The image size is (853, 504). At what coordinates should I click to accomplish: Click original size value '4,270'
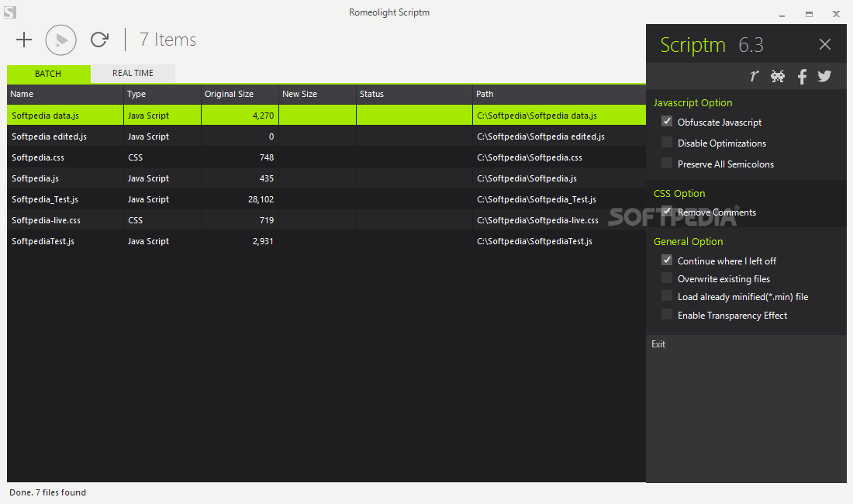(263, 116)
